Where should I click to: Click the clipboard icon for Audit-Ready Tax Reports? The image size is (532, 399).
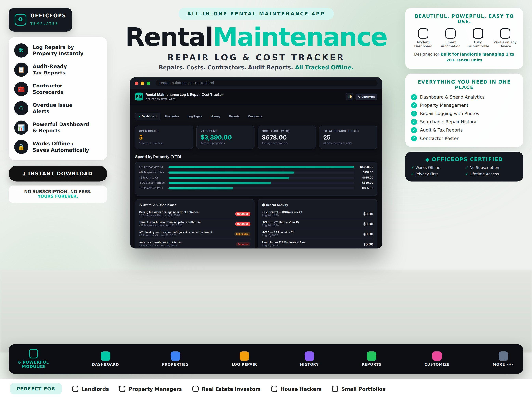point(21,70)
